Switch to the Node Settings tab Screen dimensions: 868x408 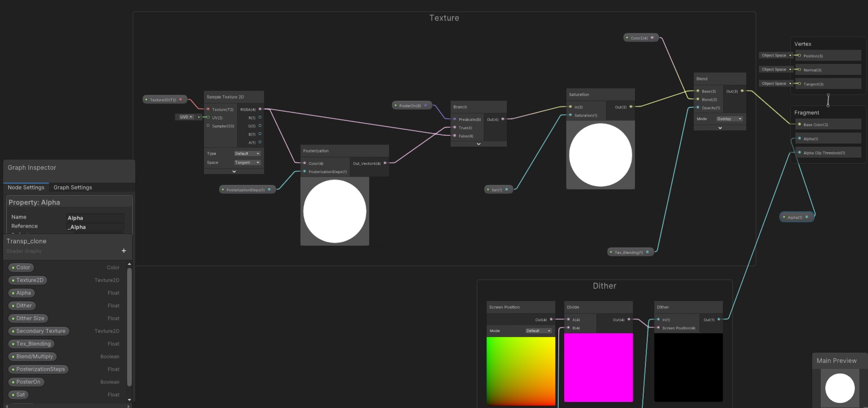click(x=26, y=187)
